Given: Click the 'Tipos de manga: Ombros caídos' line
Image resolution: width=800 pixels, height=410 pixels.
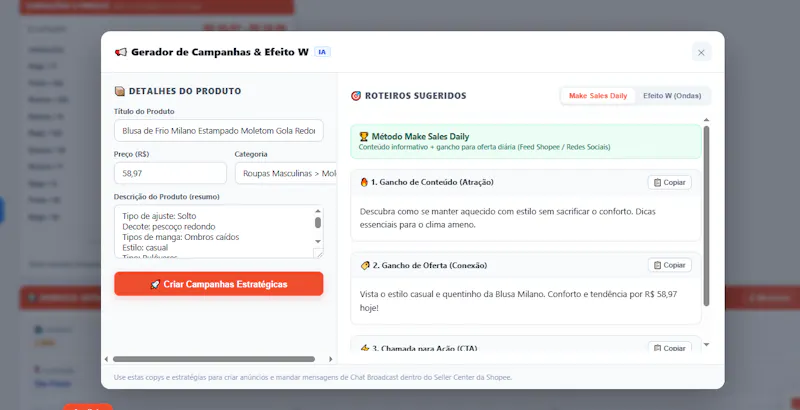Looking at the screenshot, I should [x=181, y=237].
